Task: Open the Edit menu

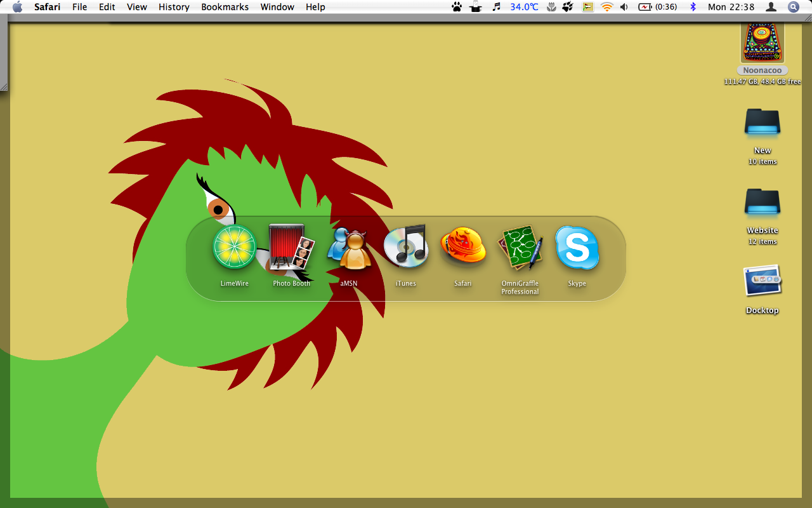Action: pyautogui.click(x=107, y=7)
